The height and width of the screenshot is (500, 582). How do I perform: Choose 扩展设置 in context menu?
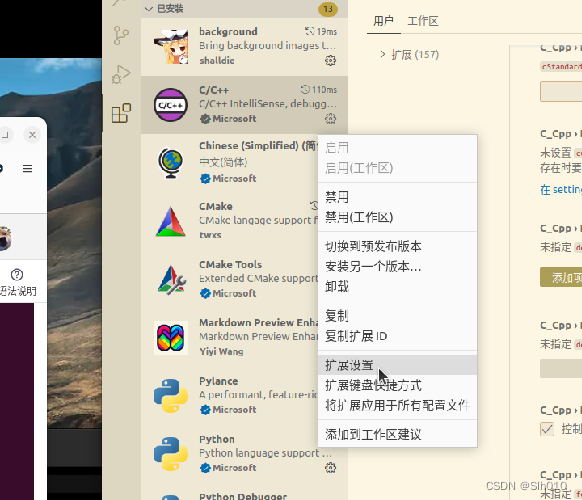coord(398,365)
